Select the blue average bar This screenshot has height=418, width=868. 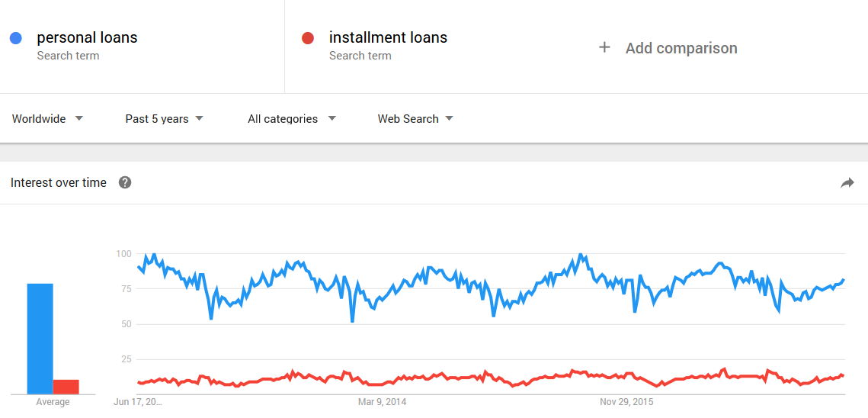[x=40, y=339]
